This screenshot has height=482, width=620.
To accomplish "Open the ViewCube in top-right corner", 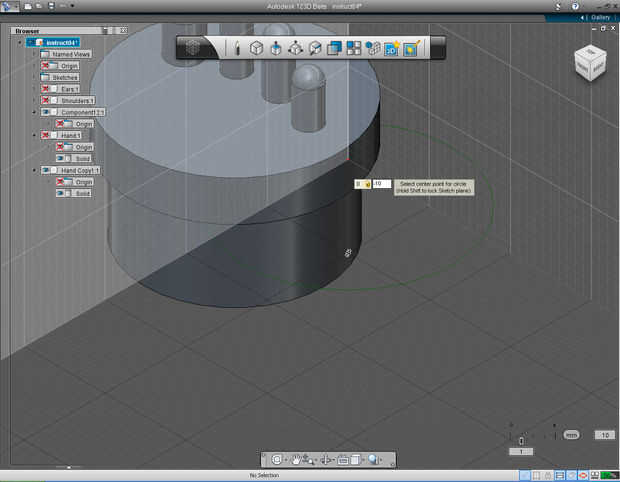I will [589, 62].
